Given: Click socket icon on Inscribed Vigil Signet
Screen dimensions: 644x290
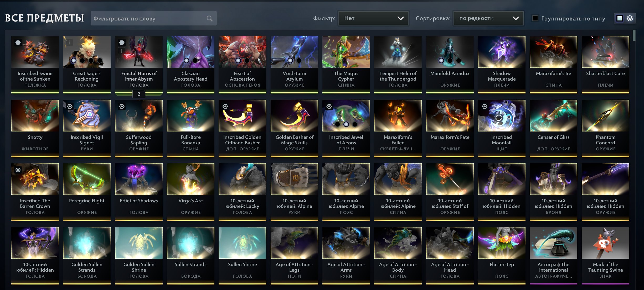Looking at the screenshot, I should point(70,106).
